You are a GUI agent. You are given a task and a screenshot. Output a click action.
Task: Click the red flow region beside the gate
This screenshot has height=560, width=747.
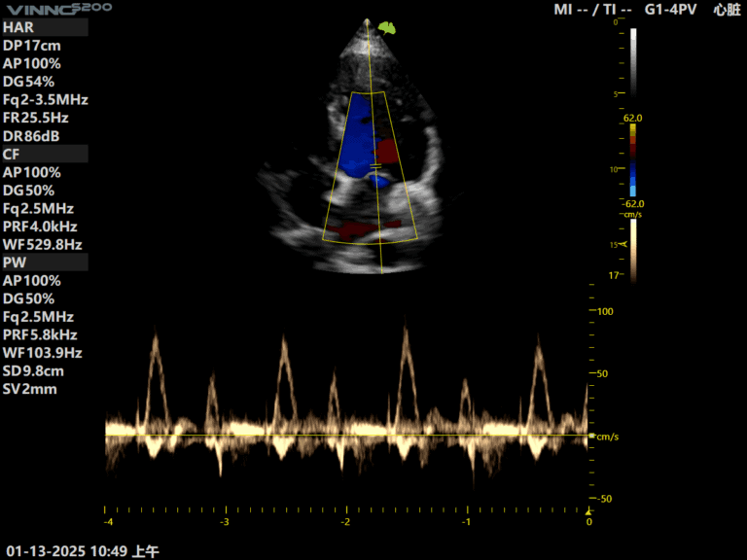(x=387, y=151)
